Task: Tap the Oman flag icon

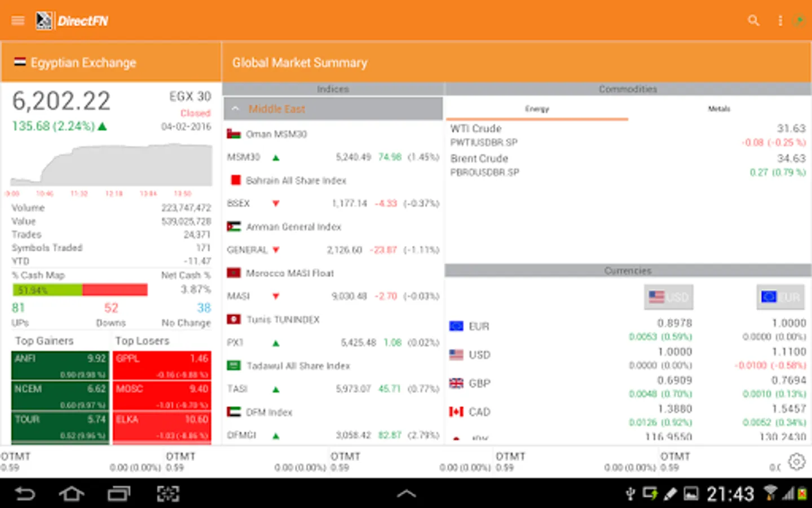Action: coord(233,134)
